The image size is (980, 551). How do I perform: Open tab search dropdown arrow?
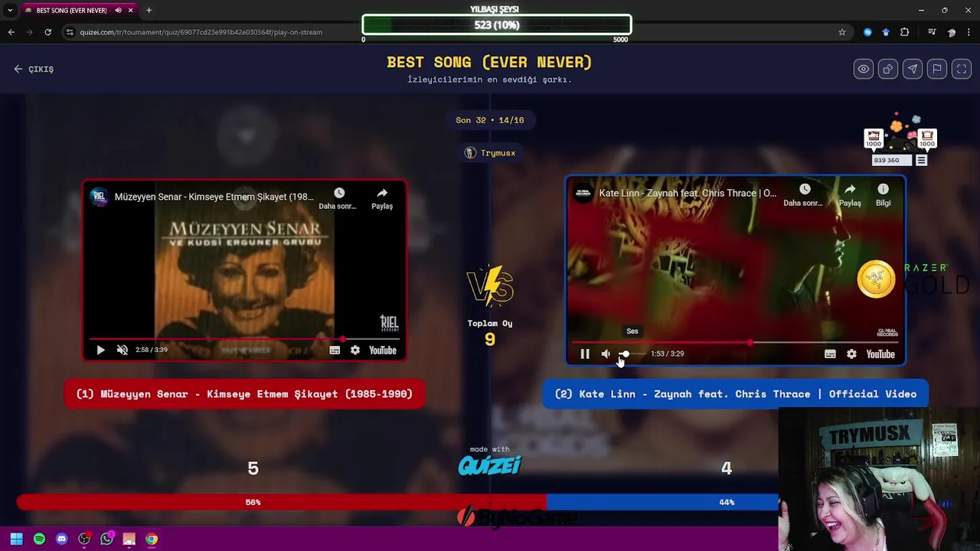click(x=10, y=11)
